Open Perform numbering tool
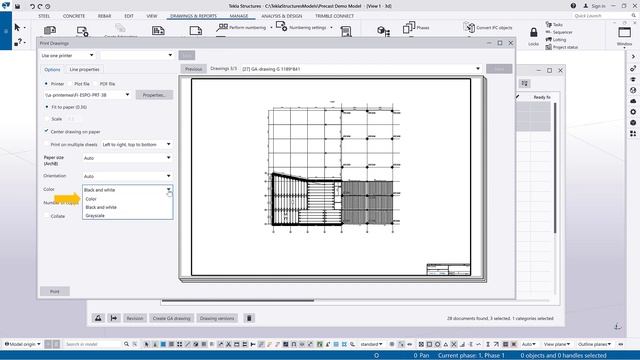This screenshot has height=360, width=640. [x=241, y=27]
